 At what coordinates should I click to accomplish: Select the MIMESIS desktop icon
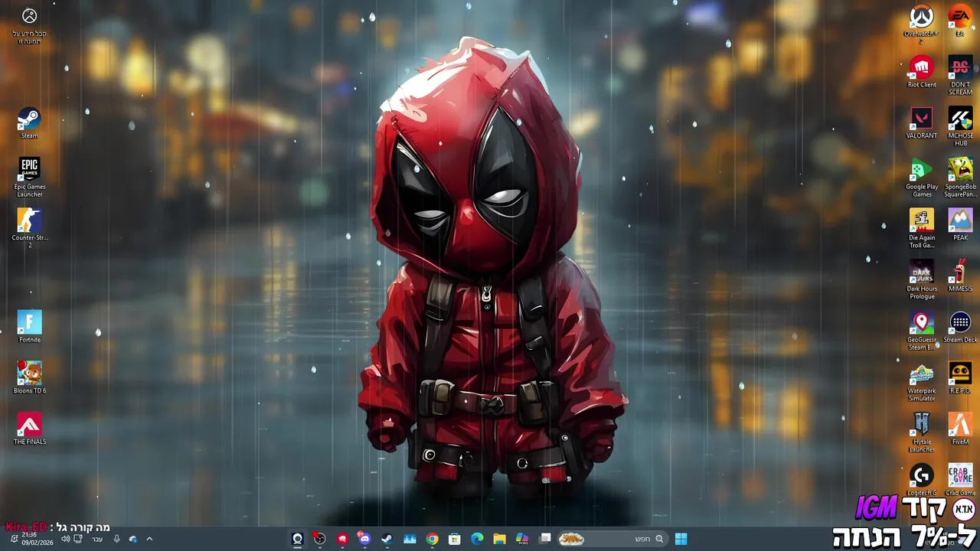pyautogui.click(x=960, y=276)
